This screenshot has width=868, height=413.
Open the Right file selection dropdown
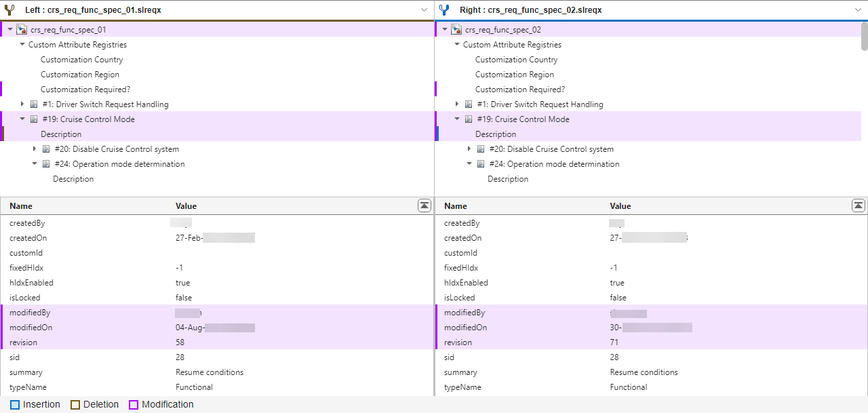[x=859, y=10]
